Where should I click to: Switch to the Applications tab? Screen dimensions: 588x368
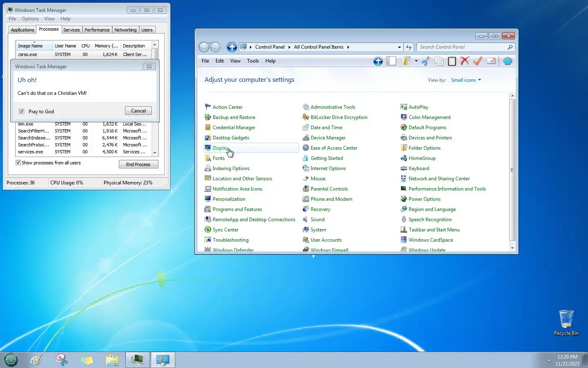click(22, 30)
